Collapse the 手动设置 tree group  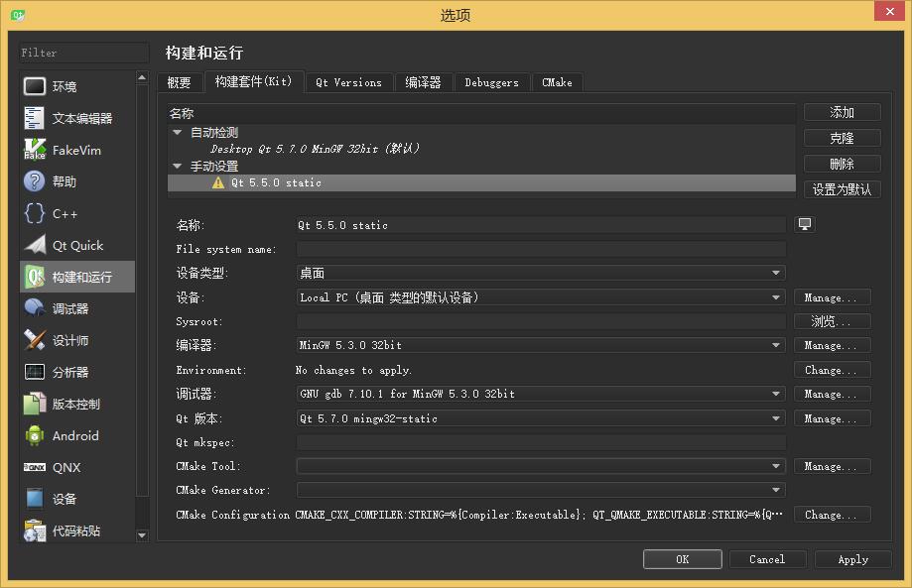pos(178,167)
